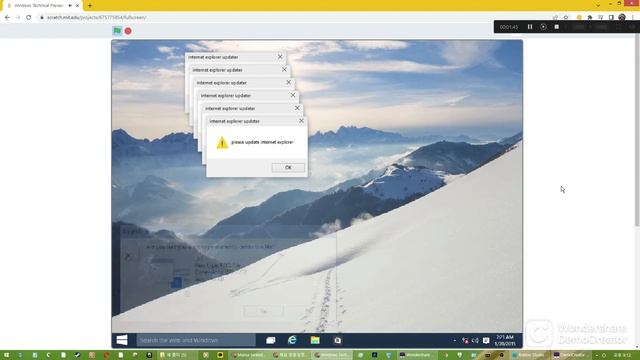
Task: Open the Store icon on the simulated taskbar
Action: 337,340
